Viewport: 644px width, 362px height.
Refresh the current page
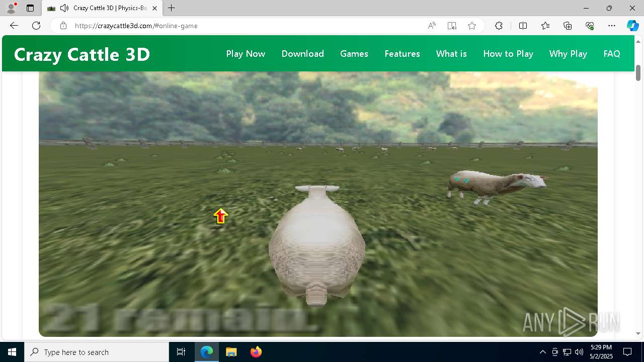[x=36, y=26]
